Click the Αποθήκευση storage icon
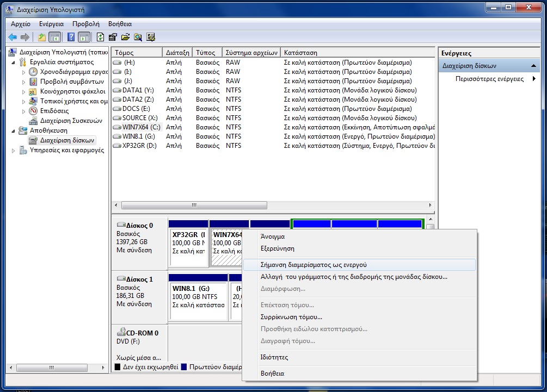Viewport: 547px width, 392px height. (x=23, y=130)
